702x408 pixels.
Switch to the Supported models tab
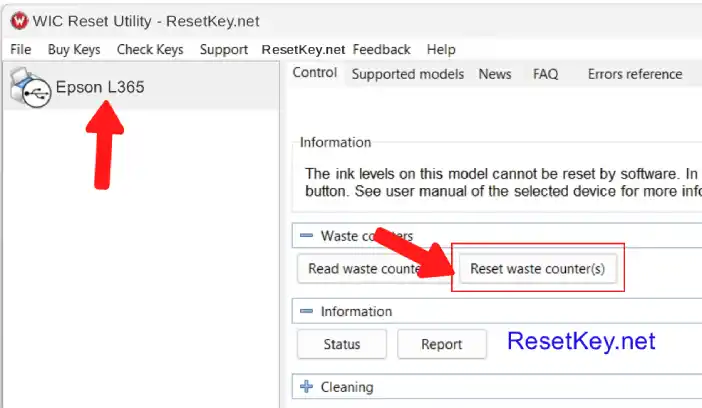pos(407,74)
